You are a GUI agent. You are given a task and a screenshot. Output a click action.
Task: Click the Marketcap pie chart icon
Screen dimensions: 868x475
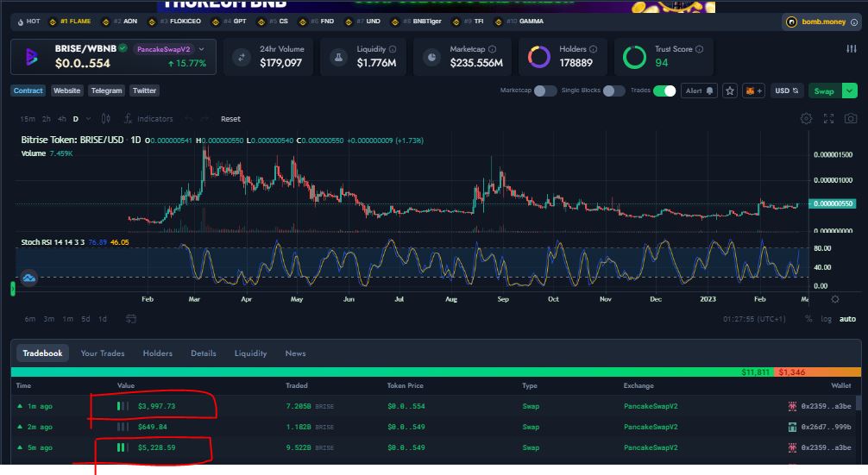(x=431, y=56)
